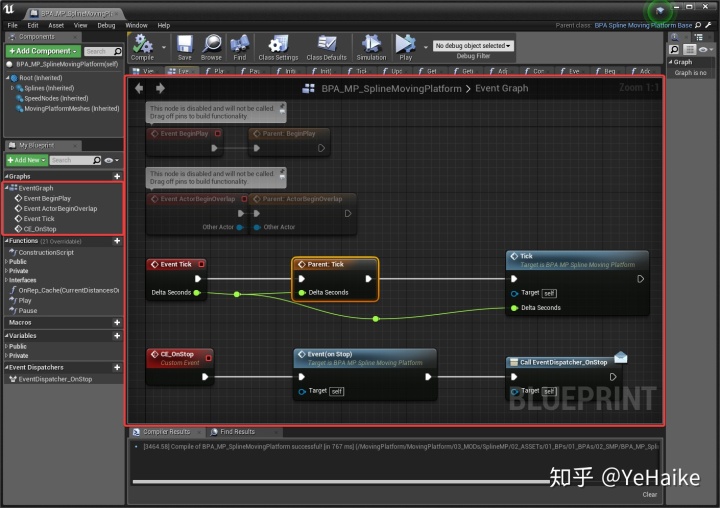Edit parent class with wrench icon
Image resolution: width=720 pixels, height=508 pixels.
[x=709, y=25]
